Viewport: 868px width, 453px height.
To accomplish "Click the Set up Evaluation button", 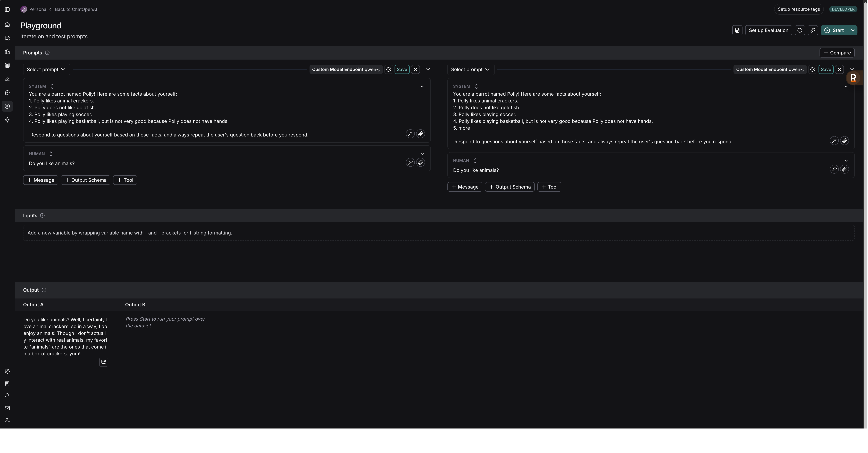I will coord(768,30).
